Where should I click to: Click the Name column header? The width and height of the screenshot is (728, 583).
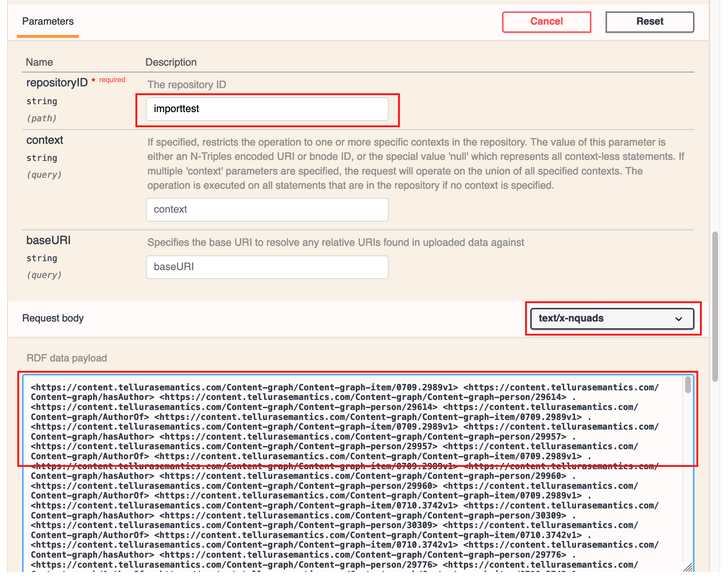39,62
